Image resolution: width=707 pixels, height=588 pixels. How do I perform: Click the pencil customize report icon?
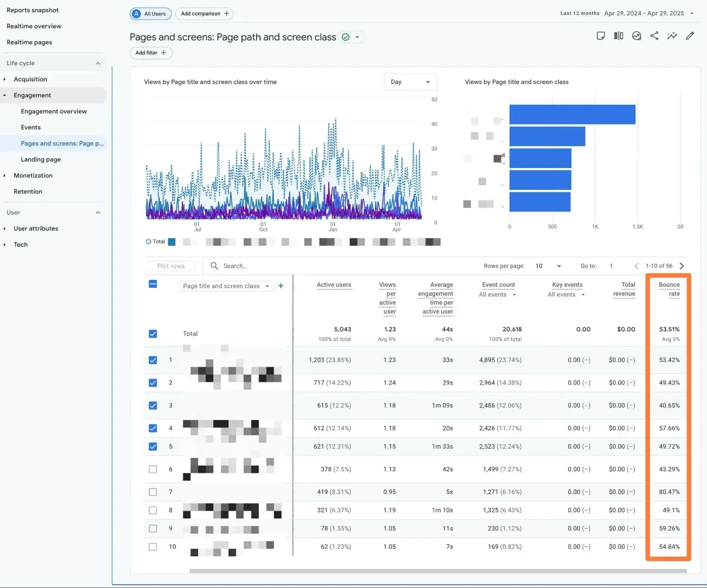pos(690,36)
